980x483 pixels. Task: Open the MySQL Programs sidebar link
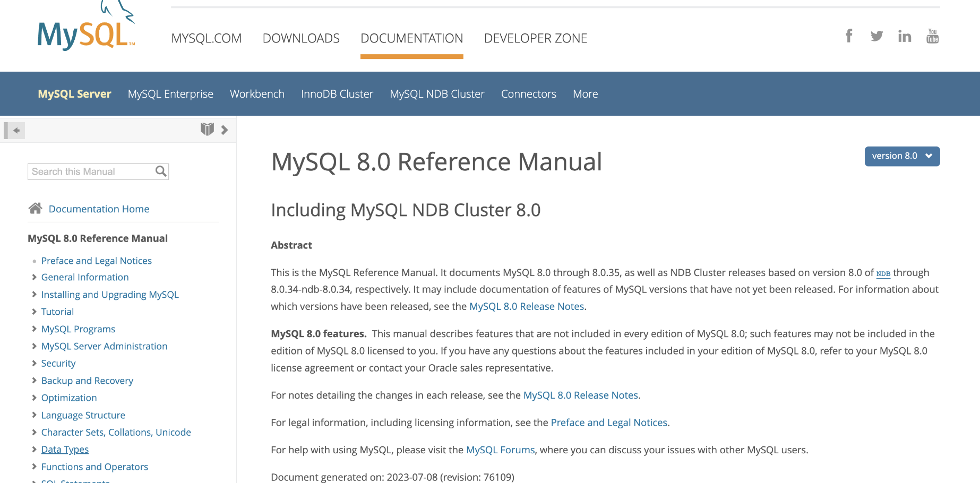coord(78,329)
